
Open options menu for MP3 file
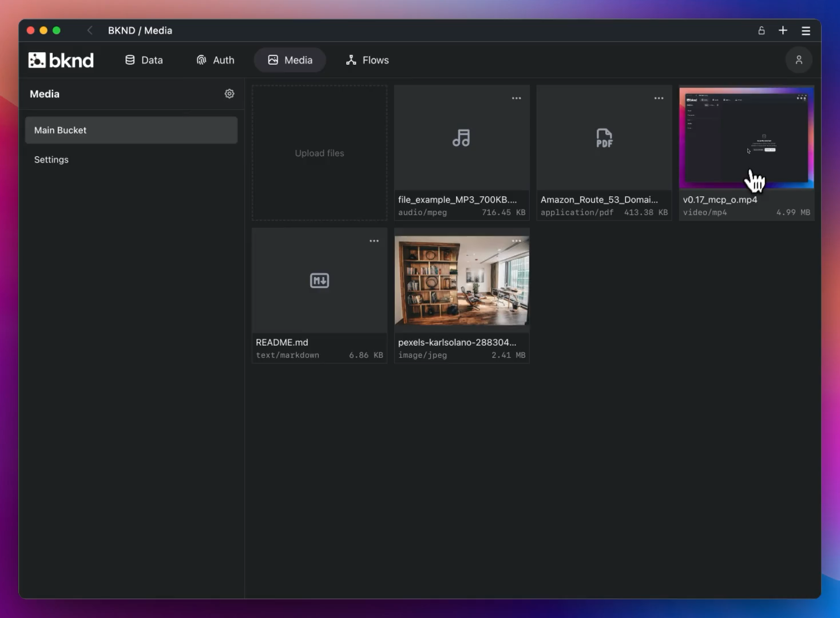click(x=517, y=98)
